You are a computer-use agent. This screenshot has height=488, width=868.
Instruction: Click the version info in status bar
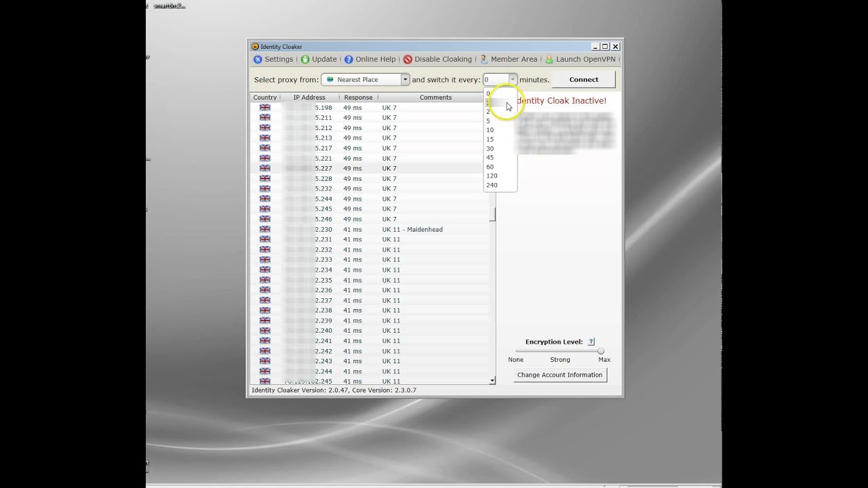334,390
